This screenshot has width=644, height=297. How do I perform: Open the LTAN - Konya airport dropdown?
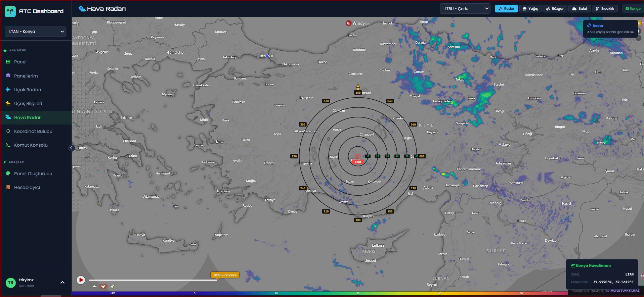click(35, 32)
